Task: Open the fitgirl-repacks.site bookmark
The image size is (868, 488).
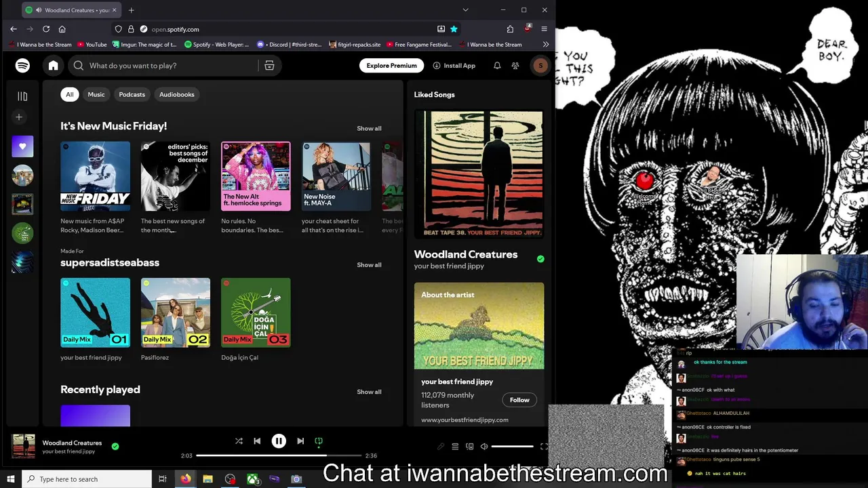Action: point(355,45)
